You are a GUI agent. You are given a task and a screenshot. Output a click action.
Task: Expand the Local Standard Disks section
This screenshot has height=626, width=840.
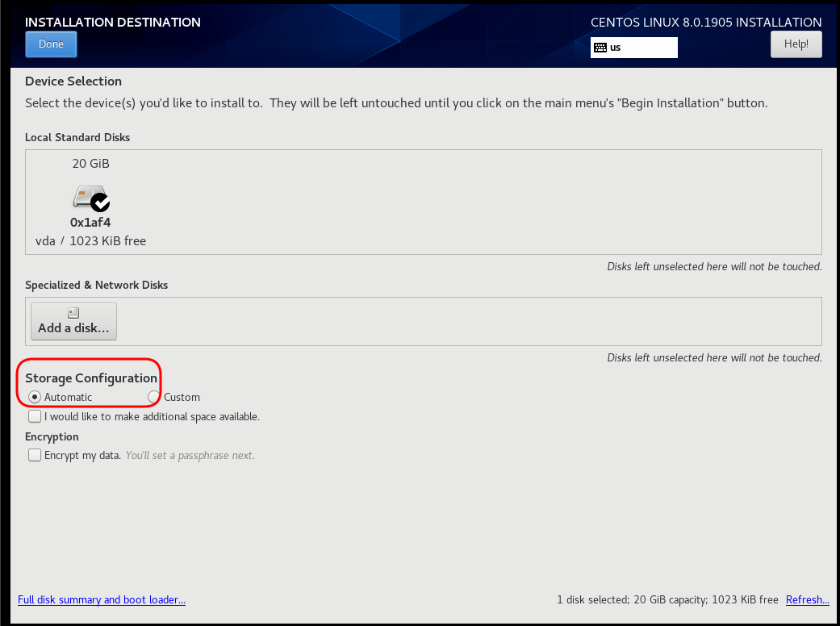(x=77, y=137)
